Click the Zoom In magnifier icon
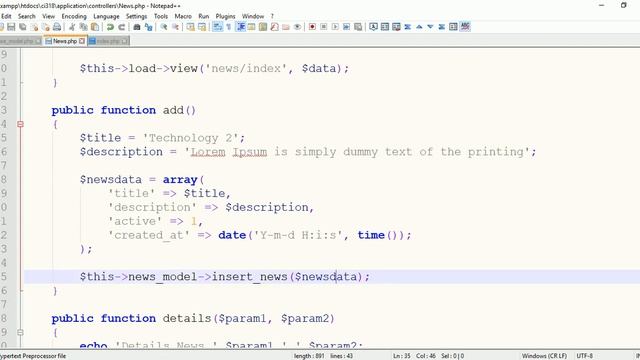 point(164,27)
